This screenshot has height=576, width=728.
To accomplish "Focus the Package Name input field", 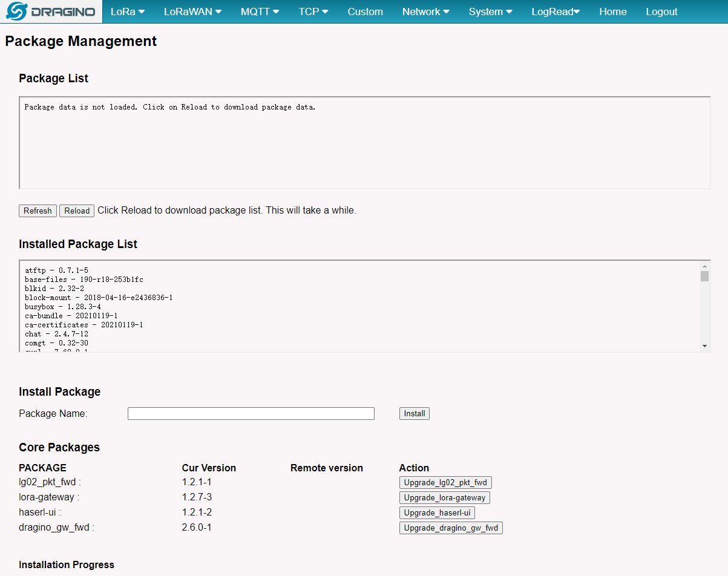I will (251, 413).
